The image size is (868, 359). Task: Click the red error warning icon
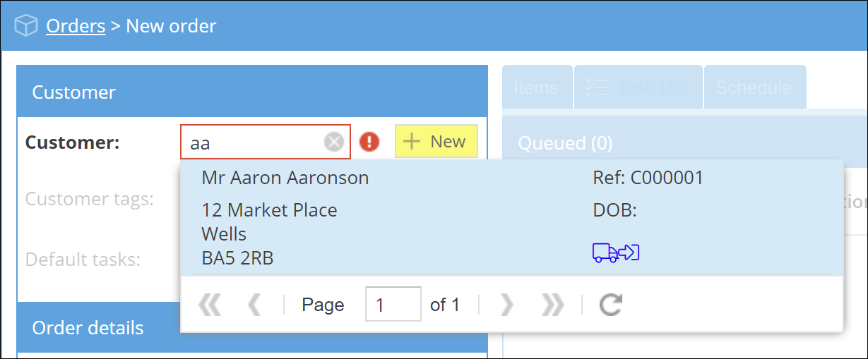[x=369, y=142]
